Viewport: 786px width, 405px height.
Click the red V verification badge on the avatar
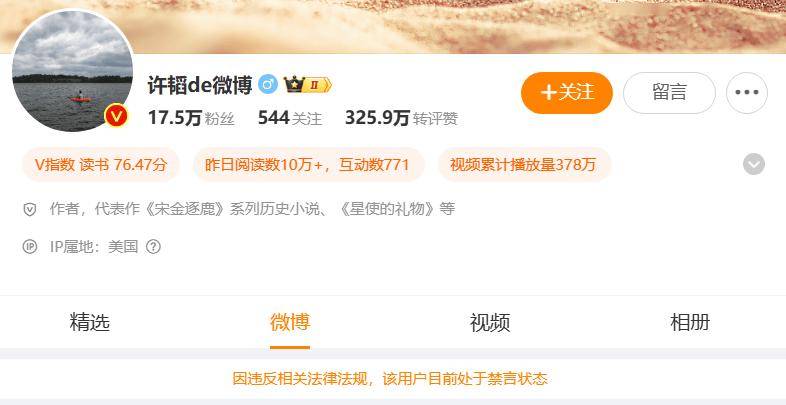[116, 117]
